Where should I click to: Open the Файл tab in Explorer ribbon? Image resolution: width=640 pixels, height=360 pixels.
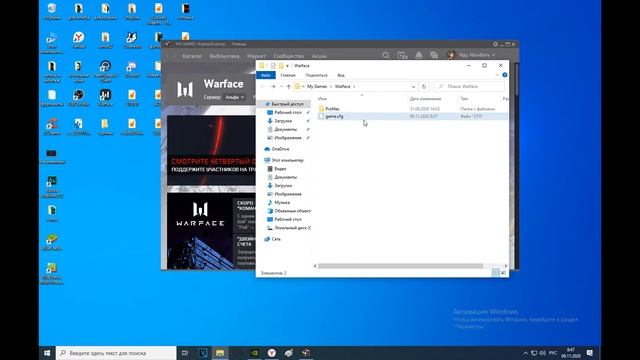(266, 75)
